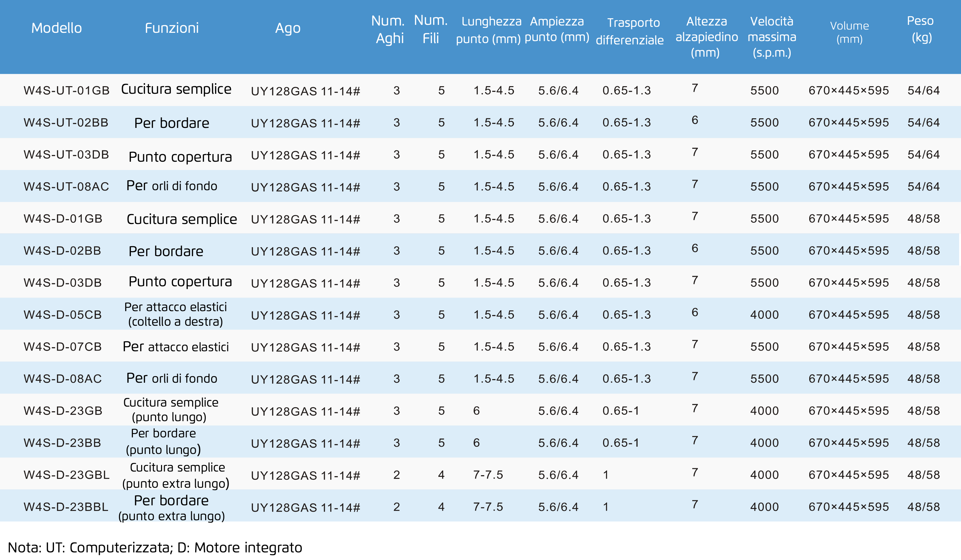The image size is (961, 560).
Task: Click Punto copertura in W4S-UT-03DB row
Action: coord(180,157)
